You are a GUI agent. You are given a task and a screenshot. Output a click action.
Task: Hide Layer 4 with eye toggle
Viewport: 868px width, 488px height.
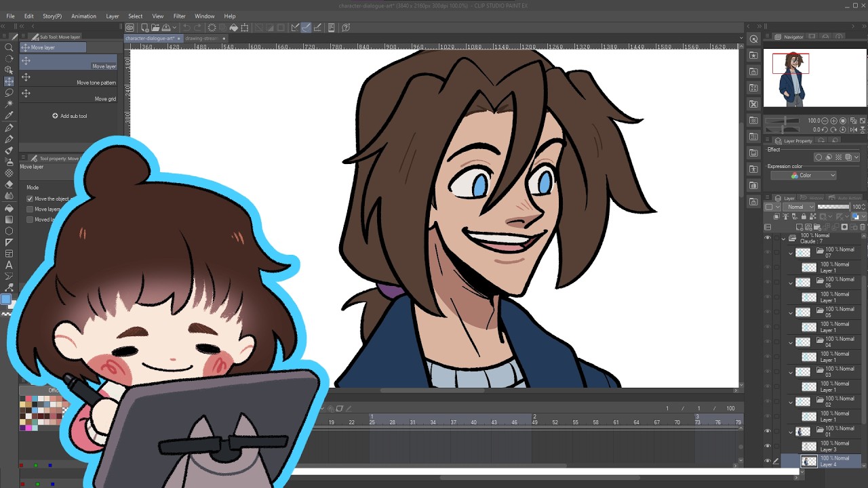tap(768, 461)
